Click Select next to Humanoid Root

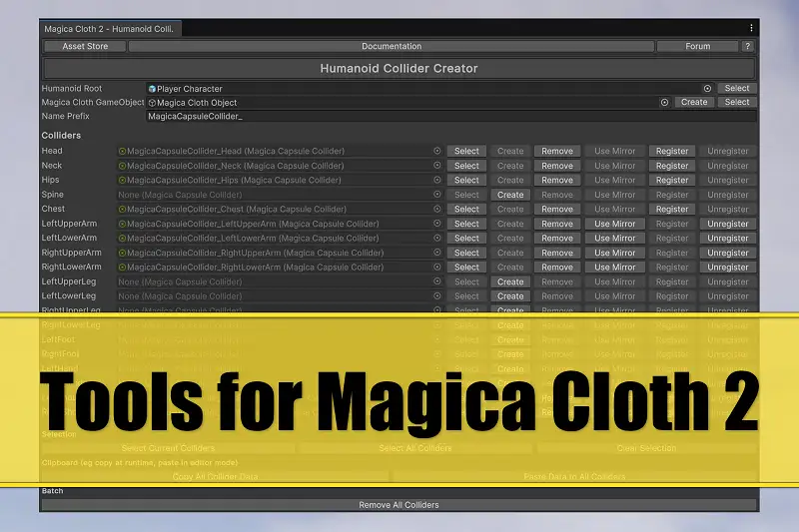click(737, 88)
